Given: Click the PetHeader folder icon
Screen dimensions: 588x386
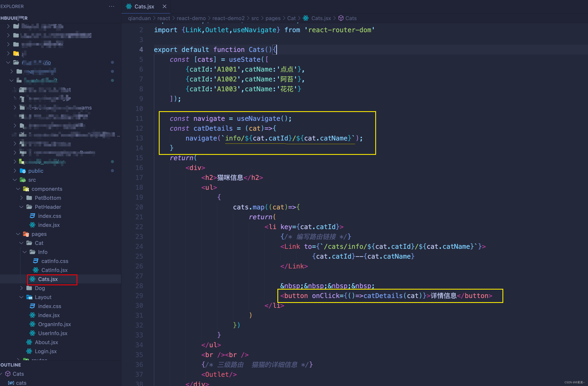Looking at the screenshot, I should click(29, 207).
